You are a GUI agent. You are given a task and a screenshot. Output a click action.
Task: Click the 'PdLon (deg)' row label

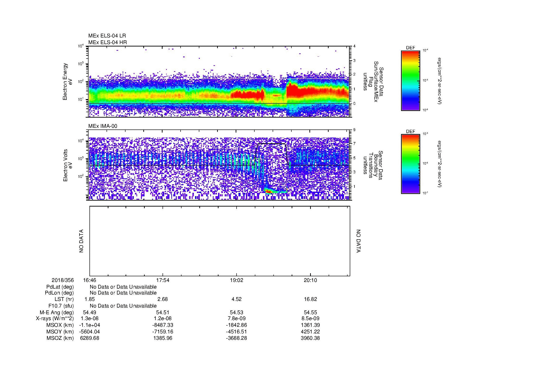click(60, 293)
